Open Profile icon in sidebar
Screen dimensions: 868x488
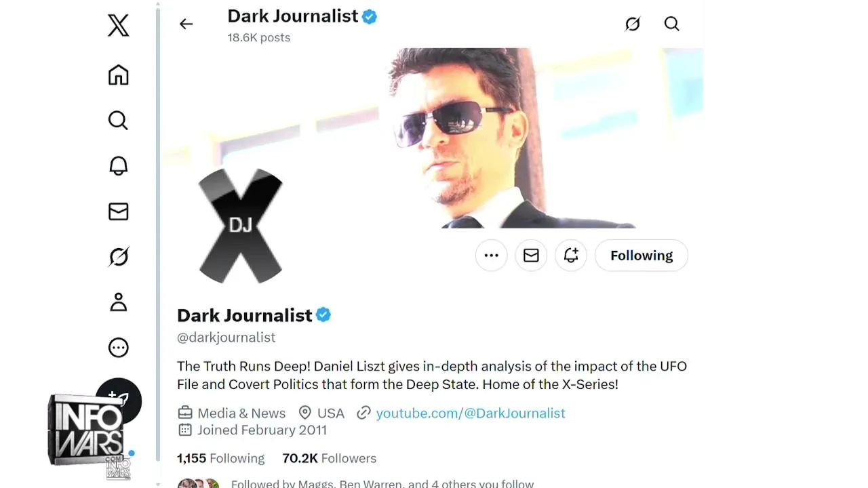click(x=118, y=302)
